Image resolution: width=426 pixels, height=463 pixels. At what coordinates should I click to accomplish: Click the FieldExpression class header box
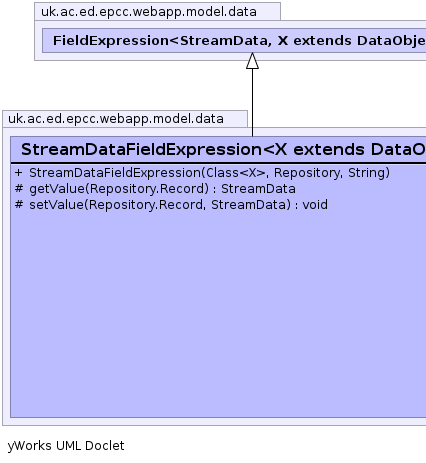234,40
